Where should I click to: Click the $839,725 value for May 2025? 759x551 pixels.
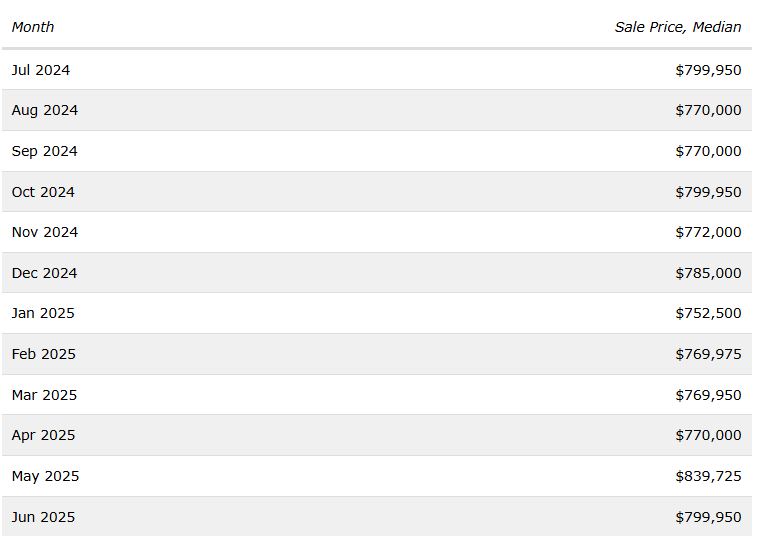click(x=708, y=476)
